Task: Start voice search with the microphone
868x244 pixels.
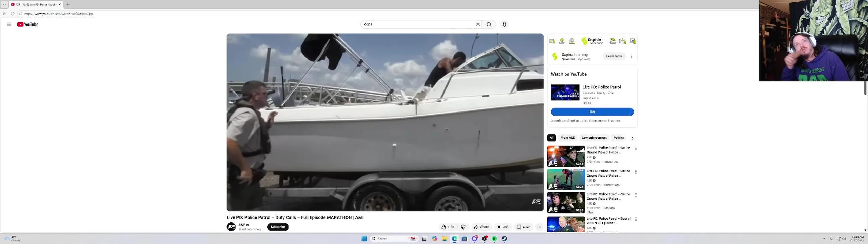Action: tap(504, 24)
